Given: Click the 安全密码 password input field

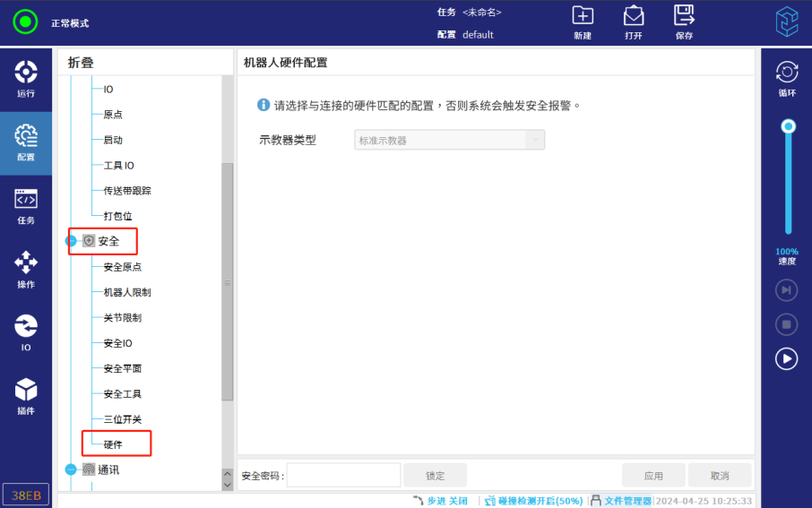Looking at the screenshot, I should (343, 476).
